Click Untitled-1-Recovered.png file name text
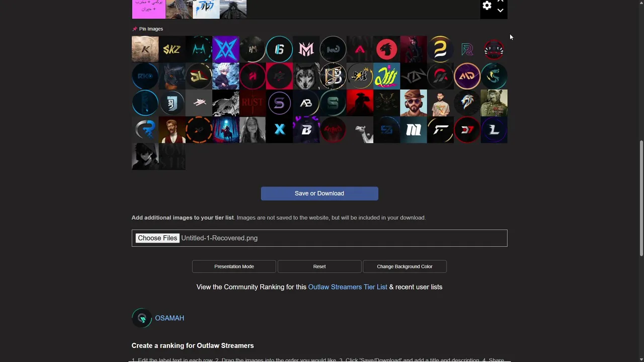 [219, 238]
